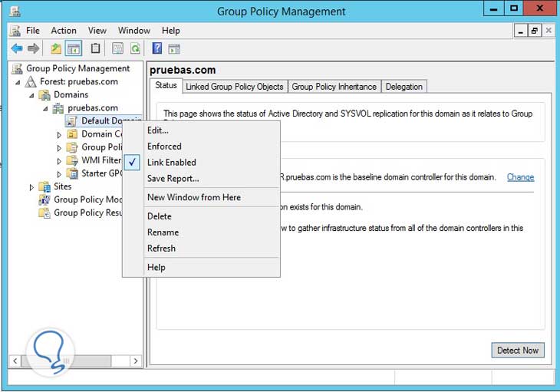Select New Window from Here
Screen dimensions: 560x392
click(194, 197)
